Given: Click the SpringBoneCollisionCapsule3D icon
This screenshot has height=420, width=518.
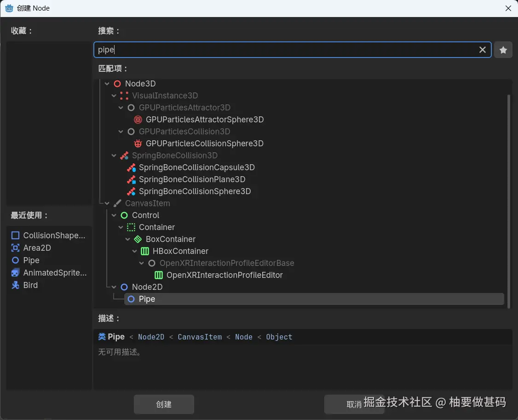Looking at the screenshot, I should [x=132, y=167].
